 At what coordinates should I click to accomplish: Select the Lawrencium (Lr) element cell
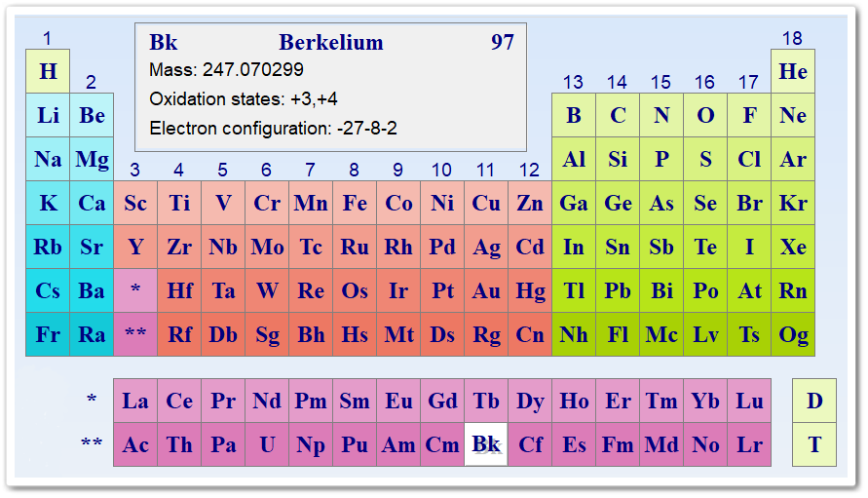749,444
